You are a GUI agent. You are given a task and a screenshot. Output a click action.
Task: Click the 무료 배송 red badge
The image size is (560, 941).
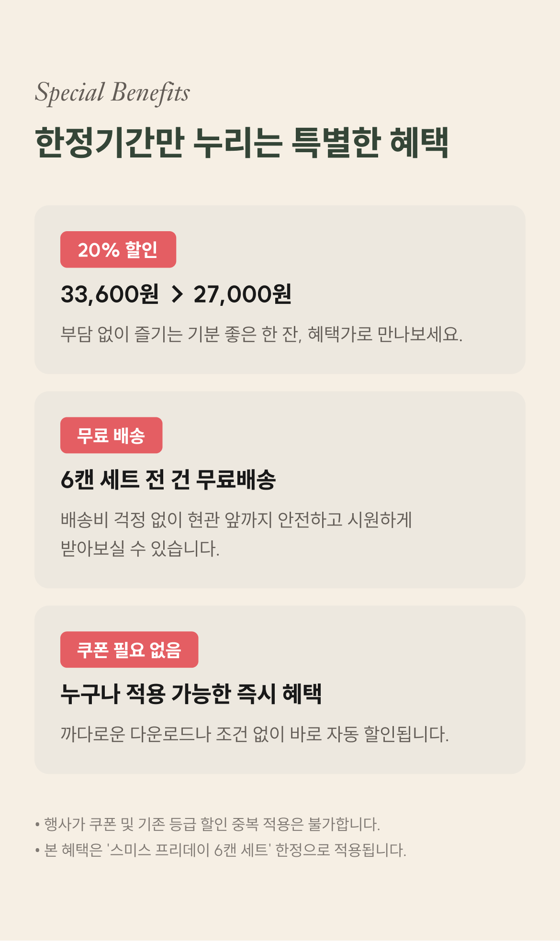(111, 435)
